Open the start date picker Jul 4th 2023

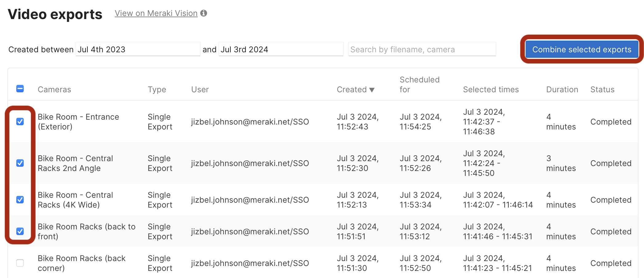coord(138,50)
